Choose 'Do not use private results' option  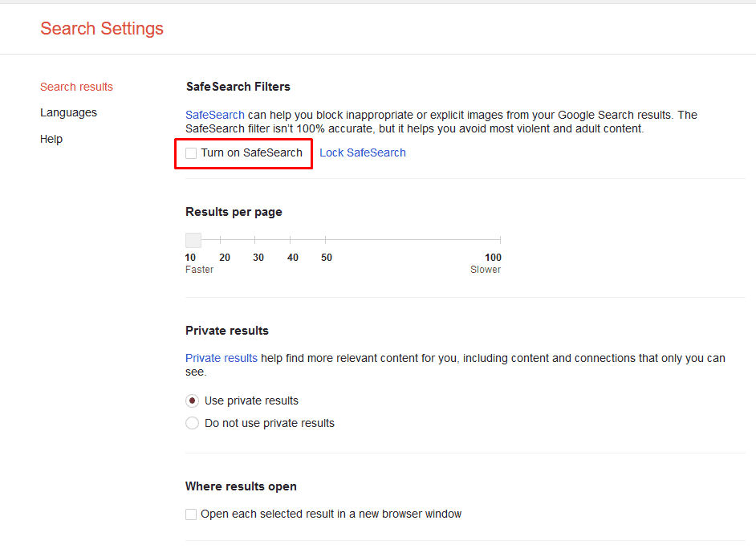tap(192, 423)
